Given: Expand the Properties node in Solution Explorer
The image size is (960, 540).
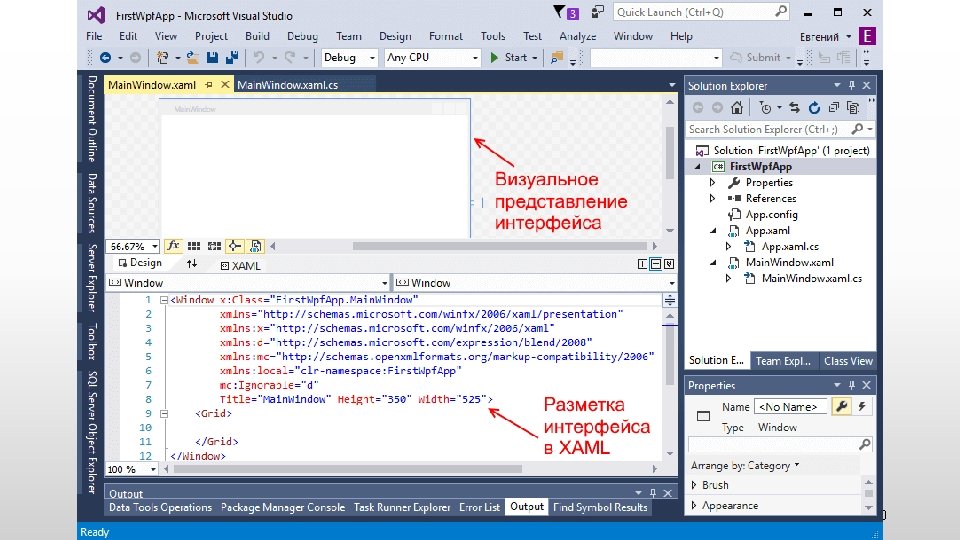Looking at the screenshot, I should click(x=713, y=182).
